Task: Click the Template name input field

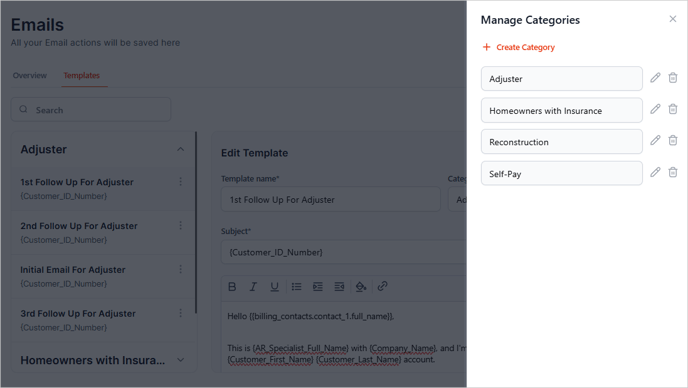Action: pos(330,199)
